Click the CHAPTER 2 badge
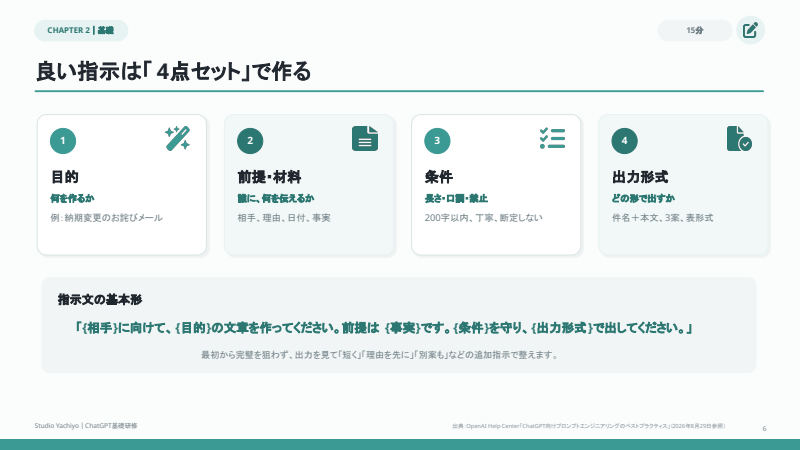The width and height of the screenshot is (800, 450). point(81,30)
